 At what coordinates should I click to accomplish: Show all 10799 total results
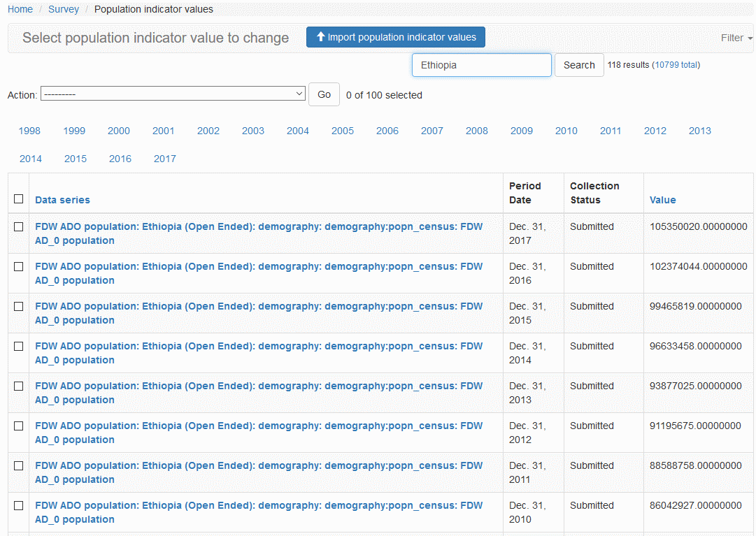[676, 65]
